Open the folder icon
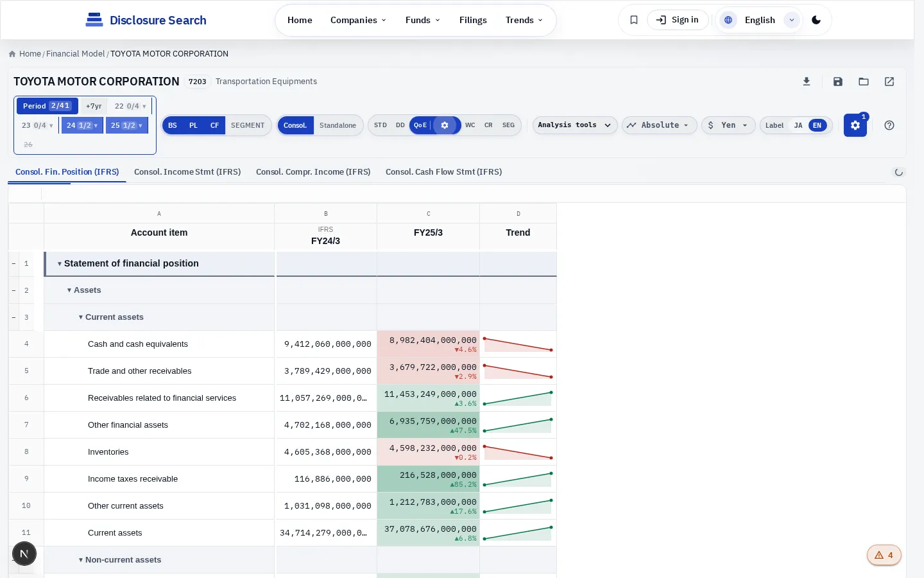924x578 pixels. coord(864,82)
